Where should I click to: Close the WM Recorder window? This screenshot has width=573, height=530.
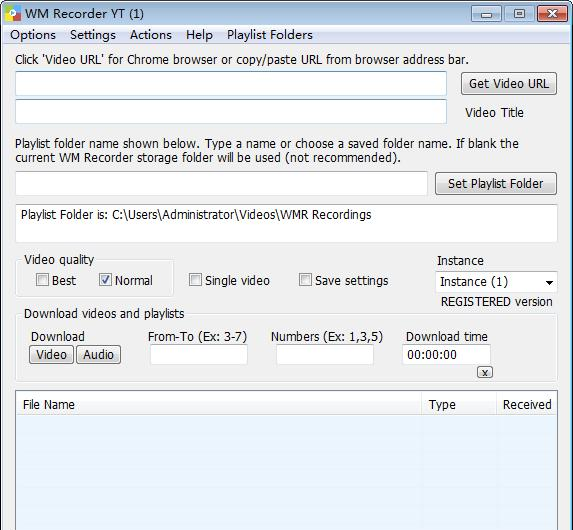tap(553, 14)
